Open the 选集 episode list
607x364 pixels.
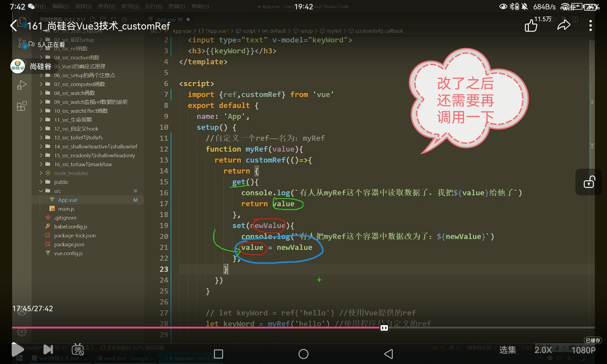click(507, 350)
